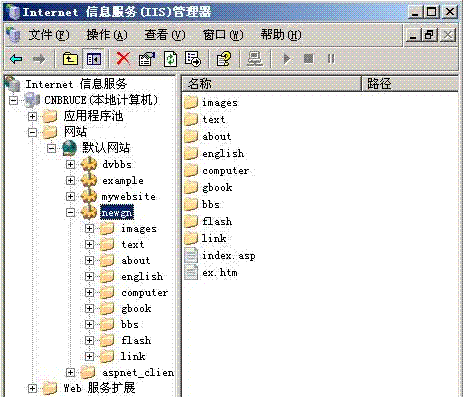Select Internet 信息服务 root node
This screenshot has width=463, height=397.
[76, 84]
